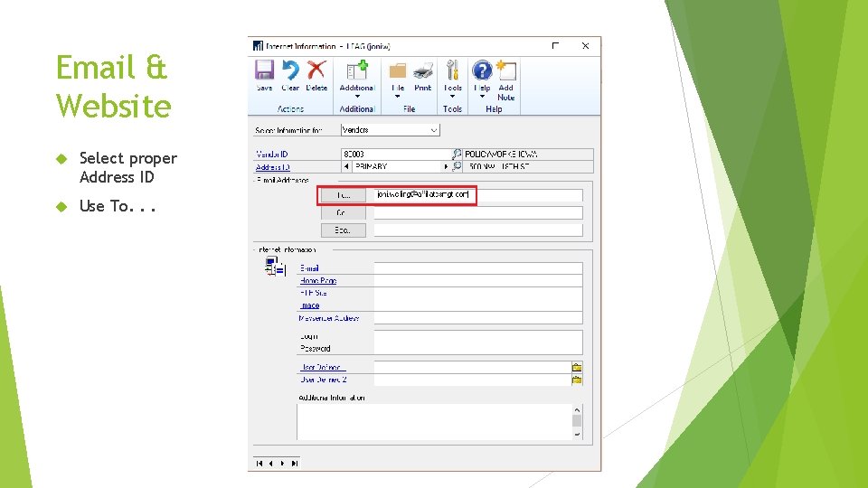868x488 pixels.
Task: Click the Save icon in the Actions group
Action: (x=264, y=70)
